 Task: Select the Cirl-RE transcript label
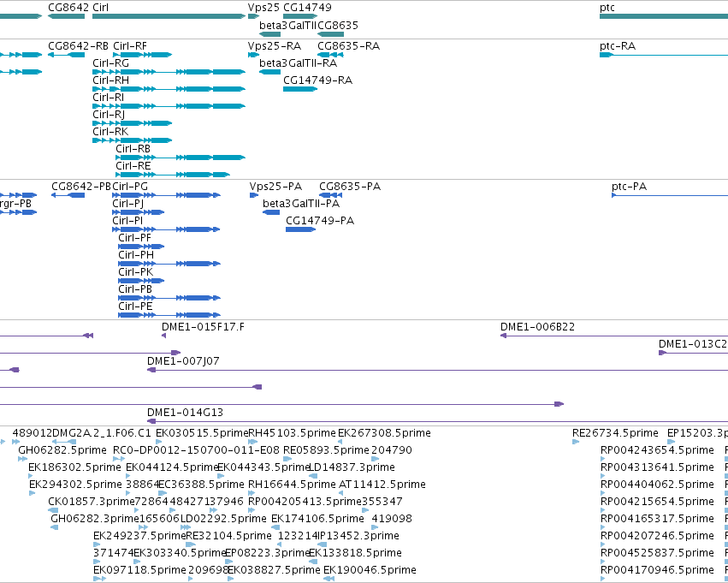(133, 166)
